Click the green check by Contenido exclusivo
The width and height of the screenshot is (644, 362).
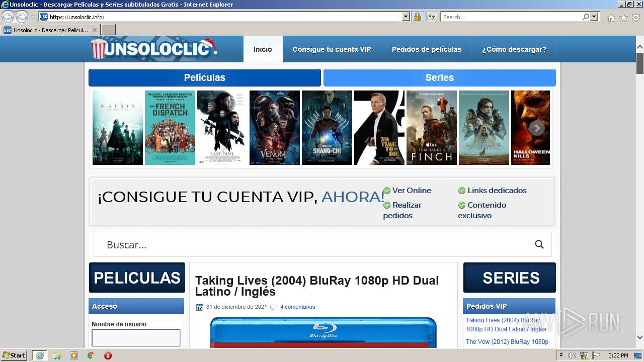point(462,205)
